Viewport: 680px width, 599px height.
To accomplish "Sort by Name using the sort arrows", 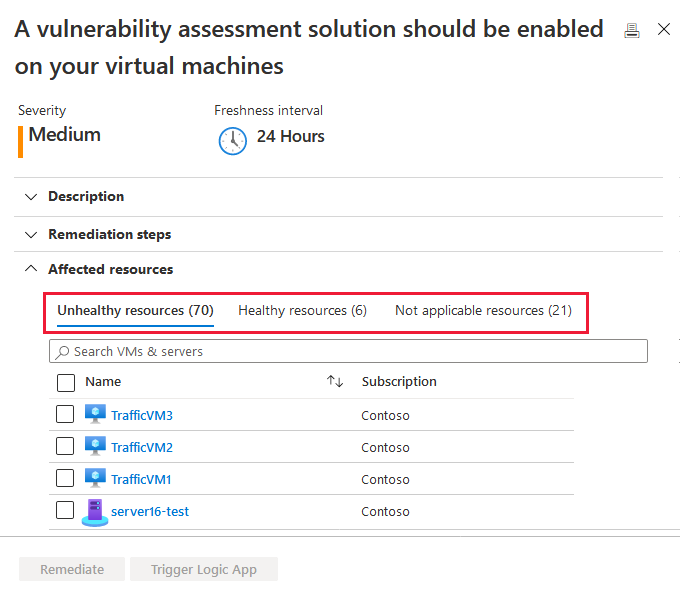I will pos(335,382).
